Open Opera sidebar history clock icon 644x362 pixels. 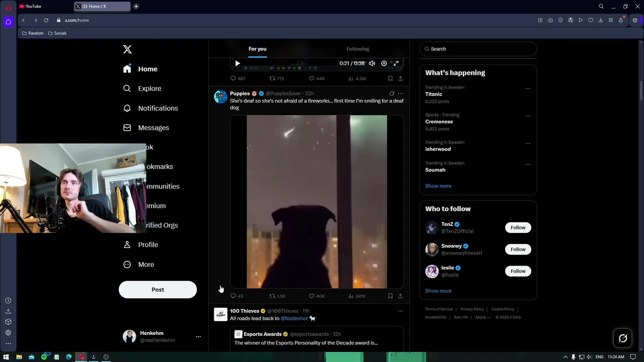pyautogui.click(x=8, y=301)
